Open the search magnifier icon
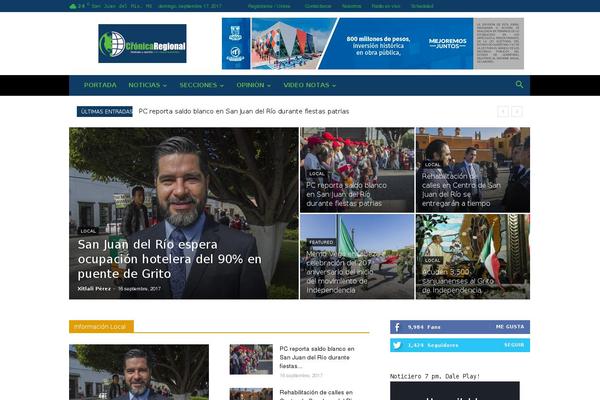This screenshot has width=600, height=400. 519,85
